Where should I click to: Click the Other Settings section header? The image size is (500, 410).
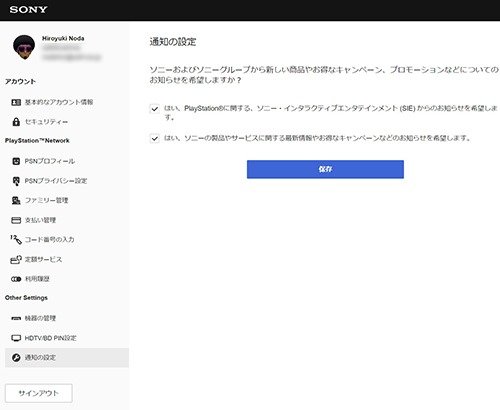pos(26,298)
